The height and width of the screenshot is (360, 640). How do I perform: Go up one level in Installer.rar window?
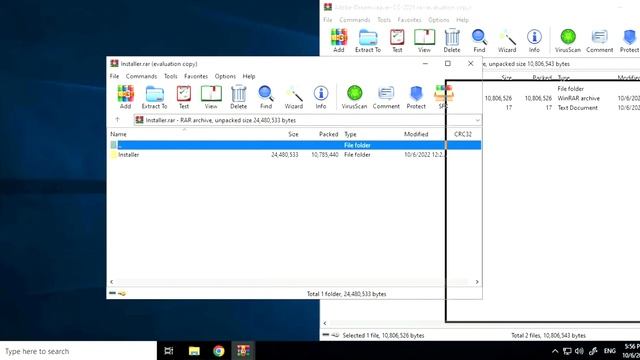[x=118, y=120]
